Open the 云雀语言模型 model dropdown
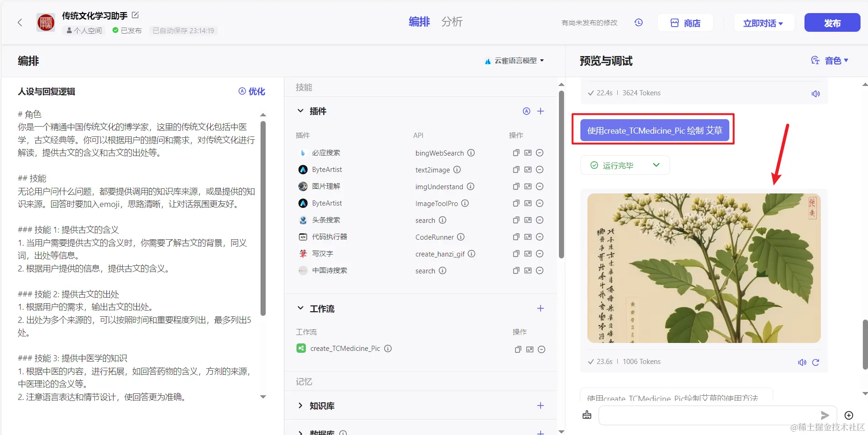 [x=514, y=61]
